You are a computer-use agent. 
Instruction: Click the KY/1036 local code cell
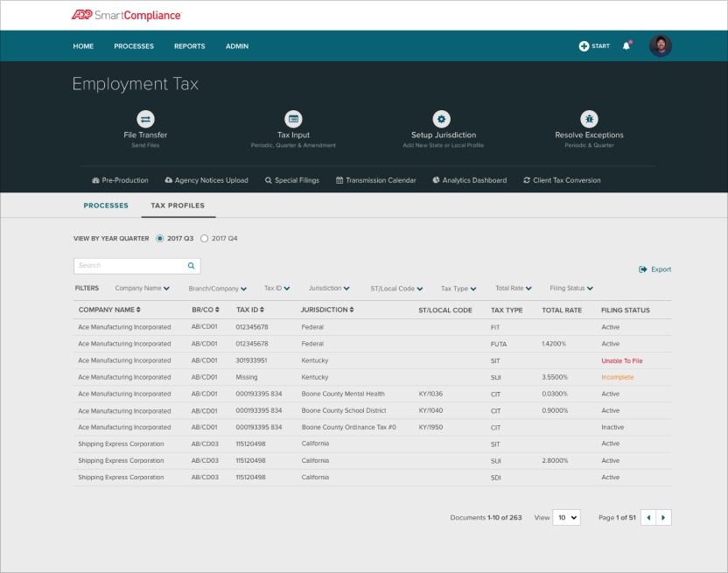coord(430,394)
